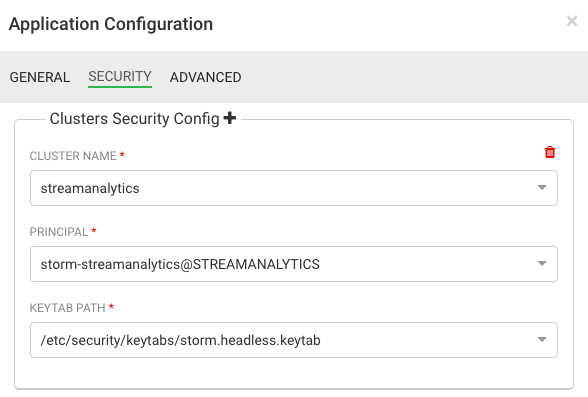Viewport: 588px width, 397px height.
Task: Open the Principal dropdown arrow
Action: tap(542, 264)
